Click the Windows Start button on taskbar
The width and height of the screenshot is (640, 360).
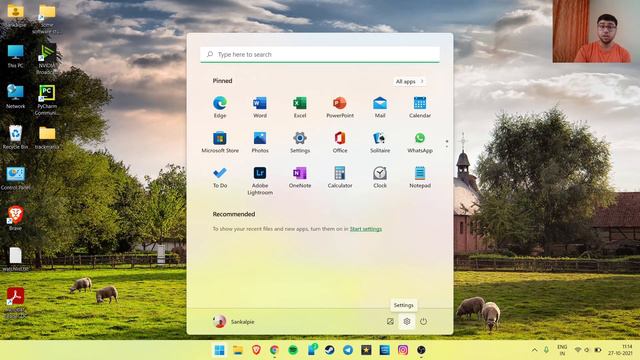tap(219, 350)
